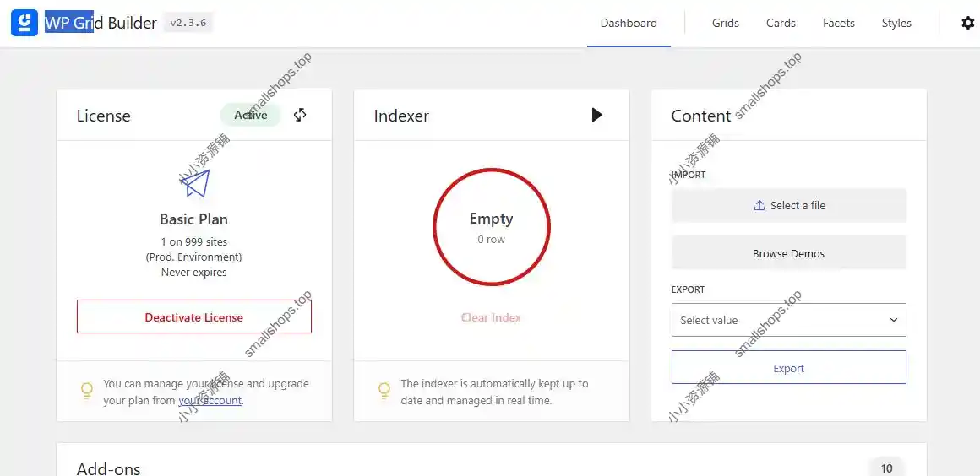
Task: Click the WP Grid Builder logo icon
Action: coord(24,23)
